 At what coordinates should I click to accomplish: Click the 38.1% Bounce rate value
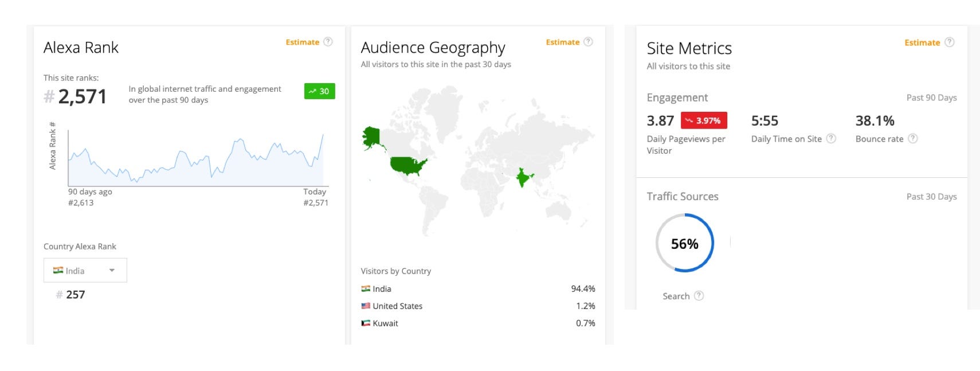tap(875, 120)
